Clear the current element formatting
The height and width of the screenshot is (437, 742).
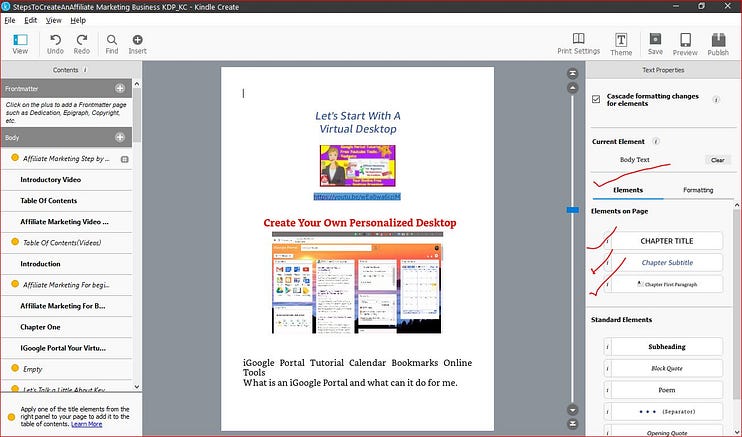(717, 160)
